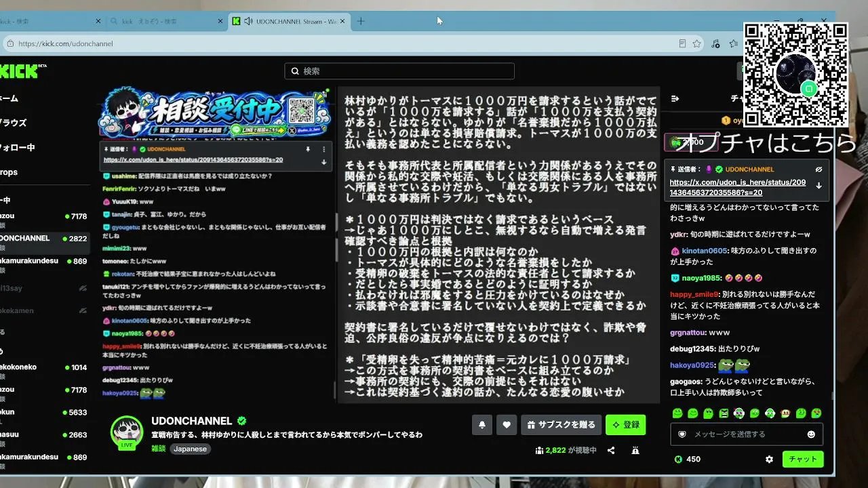The image size is (868, 488).
Task: Open Drops in the Kick sidebar
Action: (9, 172)
